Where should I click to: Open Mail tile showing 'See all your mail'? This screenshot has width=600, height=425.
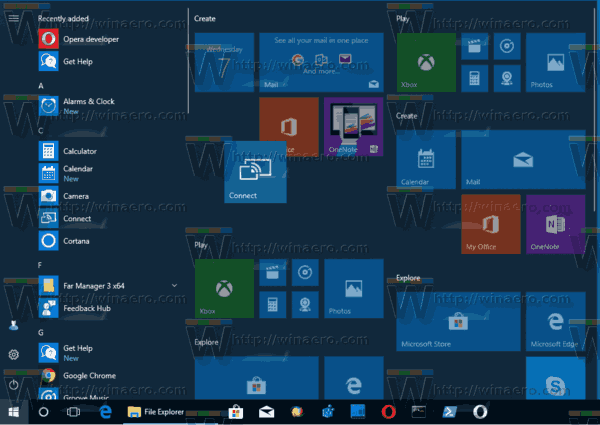[x=321, y=62]
